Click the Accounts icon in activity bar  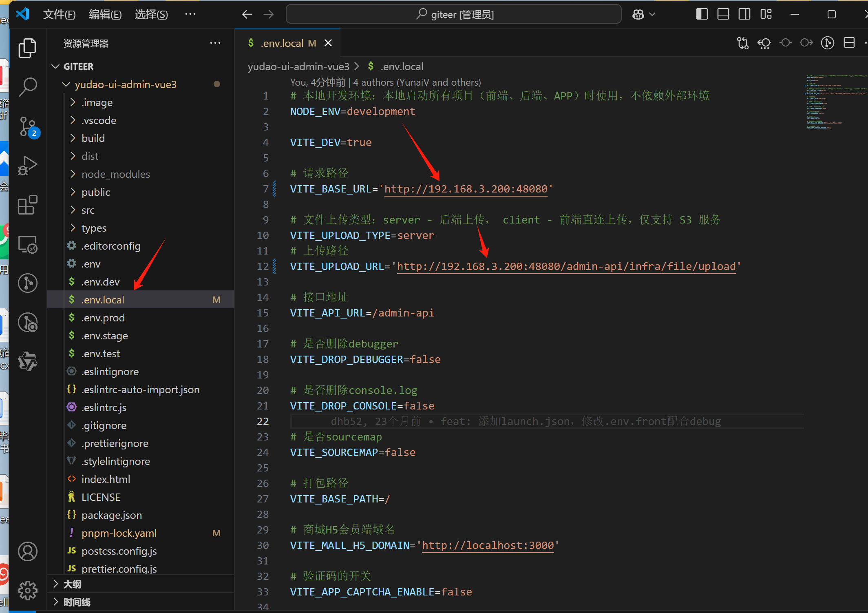click(28, 551)
